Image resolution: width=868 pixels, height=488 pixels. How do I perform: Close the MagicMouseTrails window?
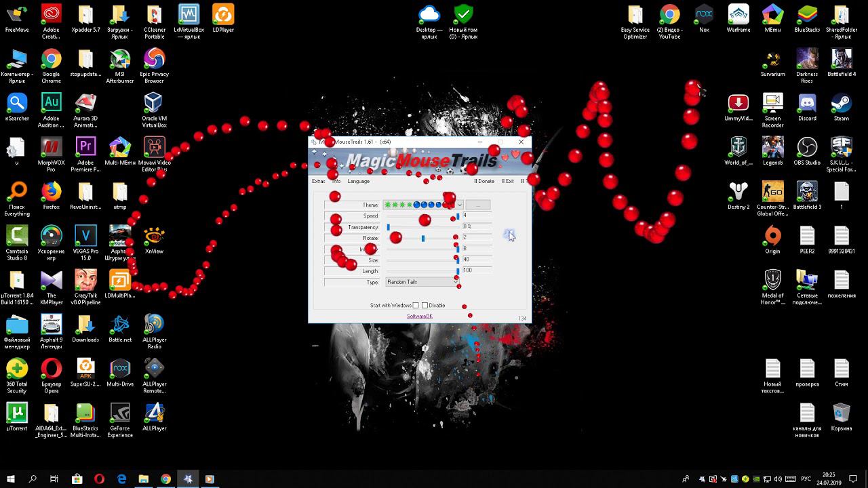click(x=521, y=142)
